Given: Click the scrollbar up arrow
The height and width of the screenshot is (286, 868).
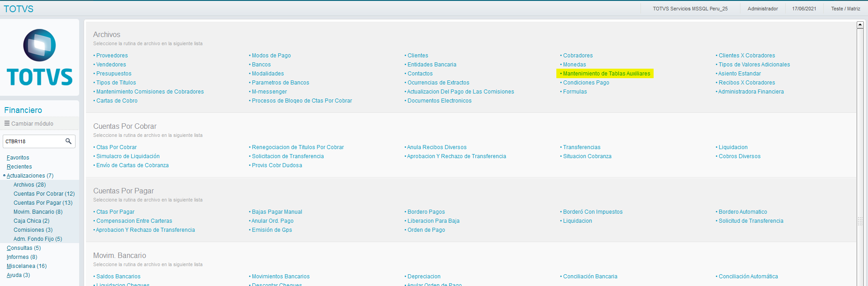Looking at the screenshot, I should tap(860, 25).
